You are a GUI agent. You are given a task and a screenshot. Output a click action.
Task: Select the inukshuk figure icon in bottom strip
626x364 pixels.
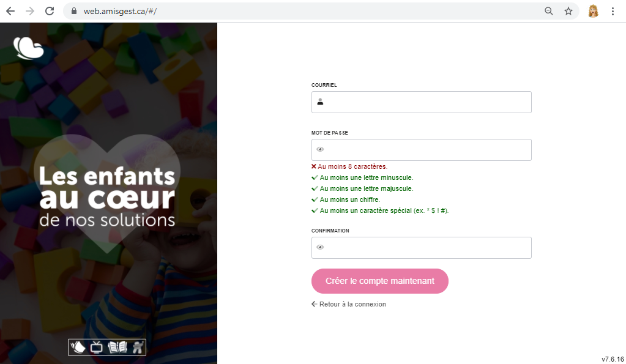click(x=138, y=347)
